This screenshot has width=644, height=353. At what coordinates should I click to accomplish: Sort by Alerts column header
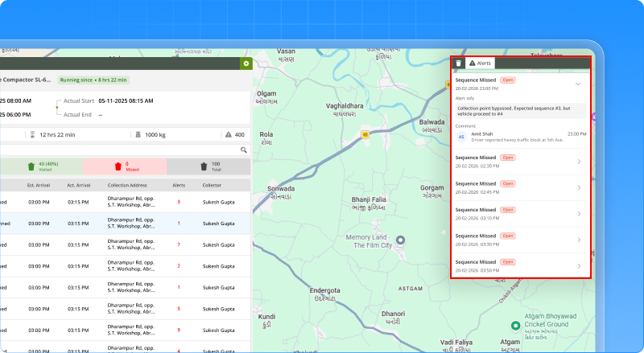(x=177, y=186)
